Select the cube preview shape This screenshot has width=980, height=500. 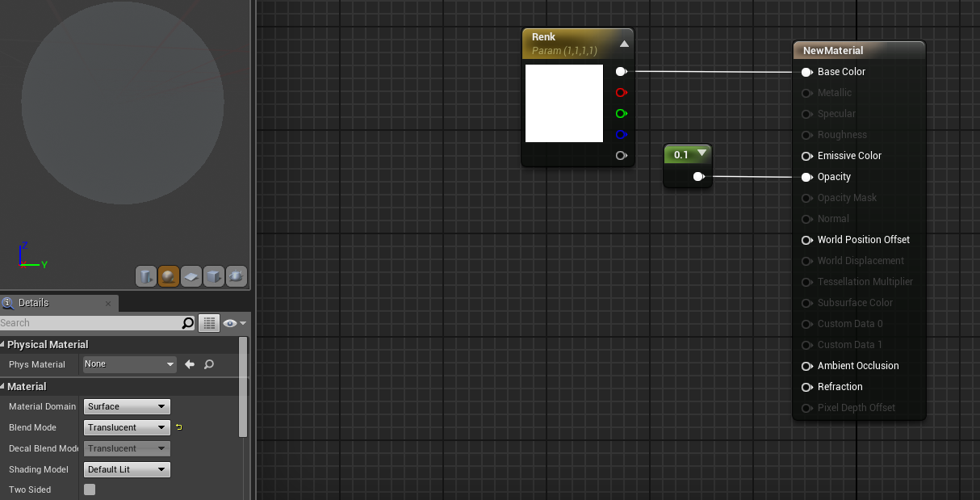coord(214,277)
